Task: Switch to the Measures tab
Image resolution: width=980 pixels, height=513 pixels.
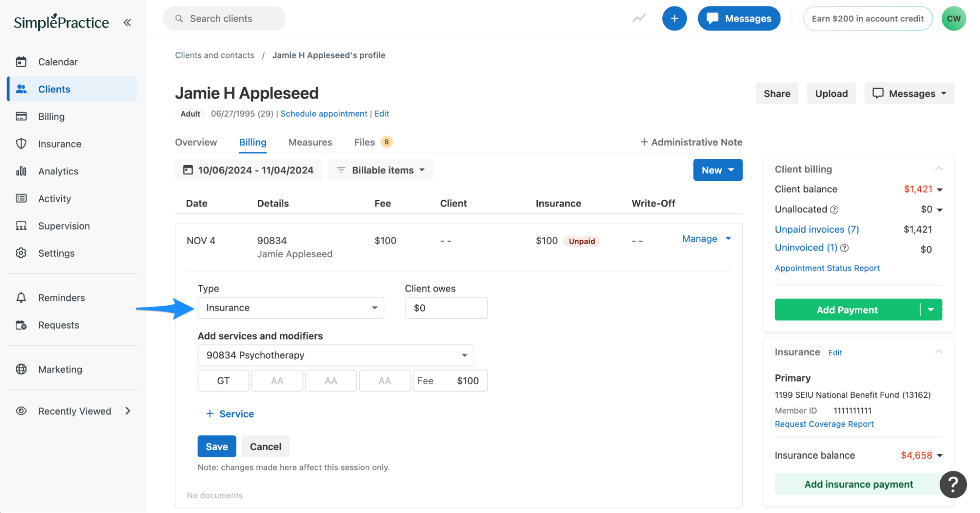Action: click(x=310, y=142)
